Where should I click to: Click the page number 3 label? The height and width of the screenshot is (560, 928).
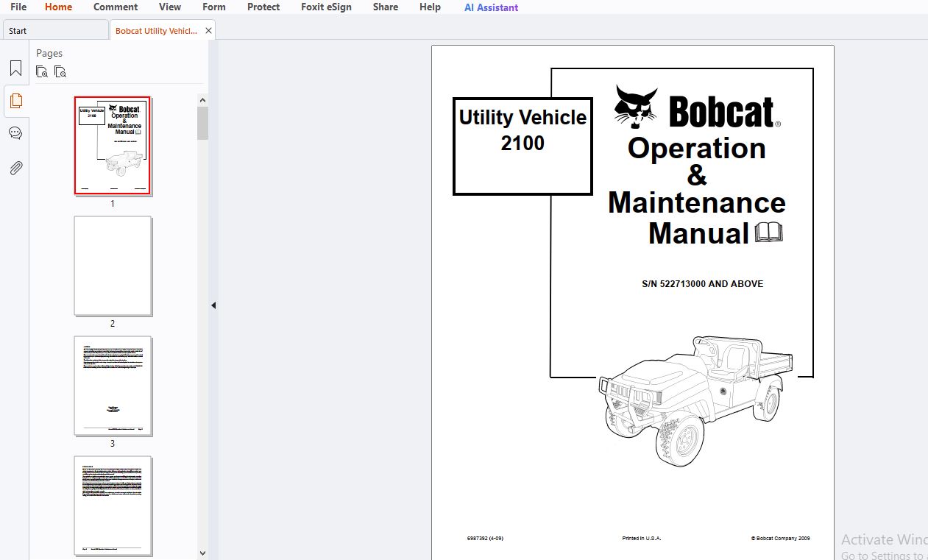point(113,444)
